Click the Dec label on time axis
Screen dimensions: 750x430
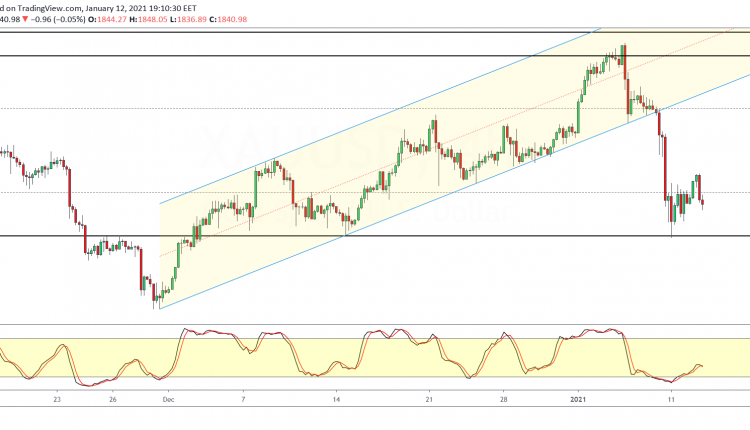(168, 399)
